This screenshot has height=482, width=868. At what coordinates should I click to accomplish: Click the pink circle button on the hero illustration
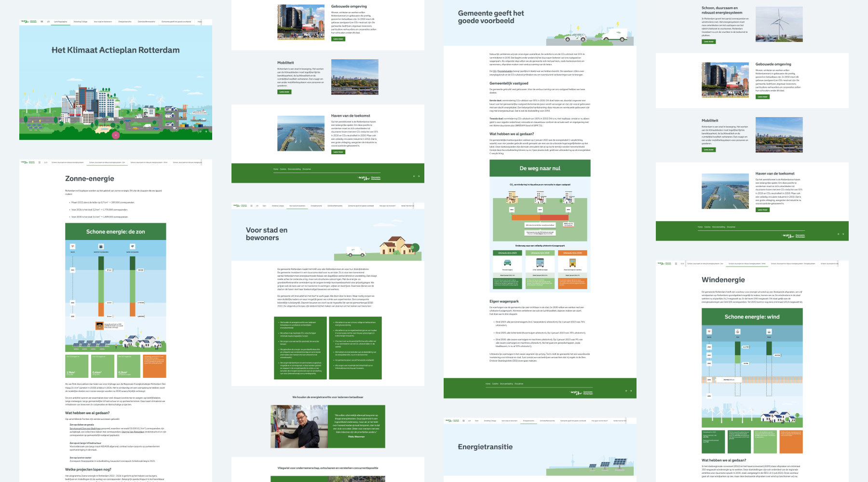[115, 135]
